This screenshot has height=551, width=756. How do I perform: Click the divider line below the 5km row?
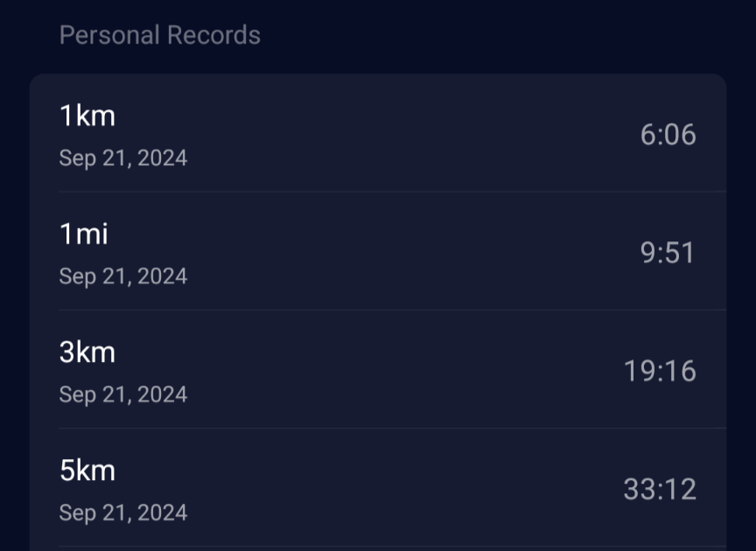coord(392,546)
